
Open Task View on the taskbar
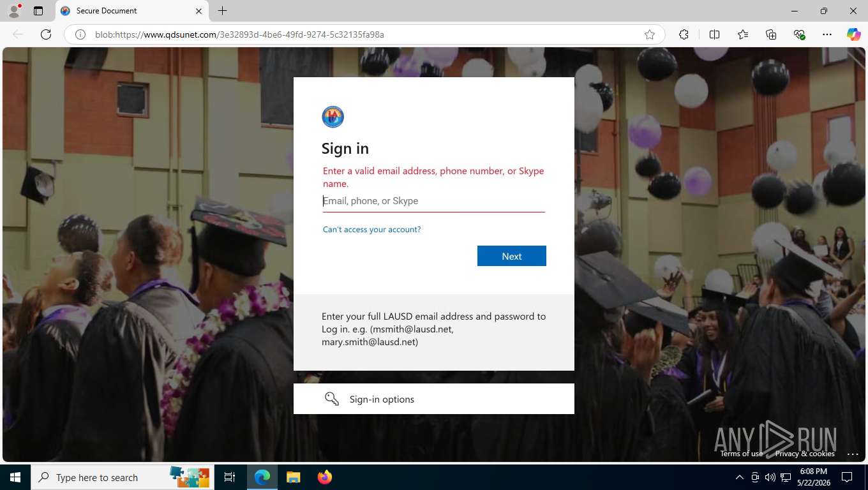point(230,477)
